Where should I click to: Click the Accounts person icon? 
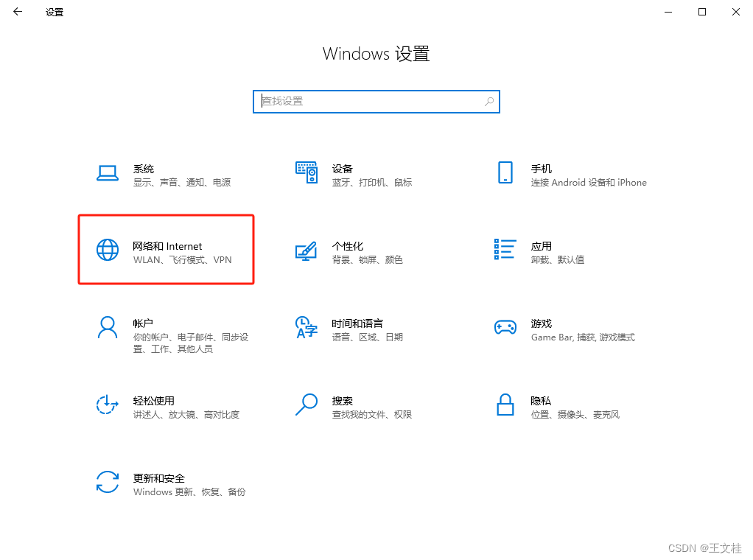(108, 327)
